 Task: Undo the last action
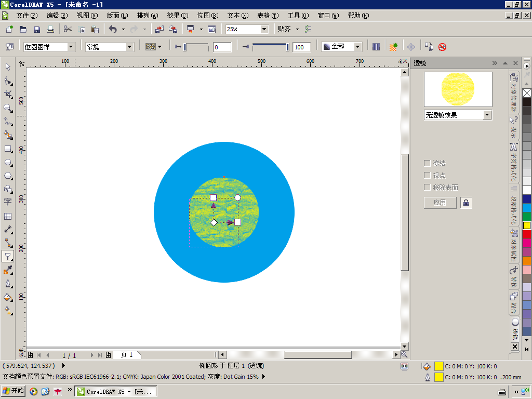(113, 29)
